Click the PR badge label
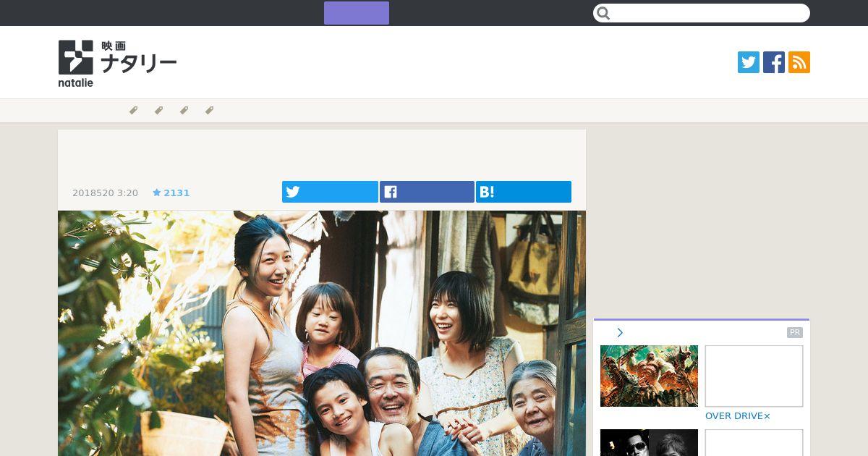The image size is (868, 456). click(795, 333)
